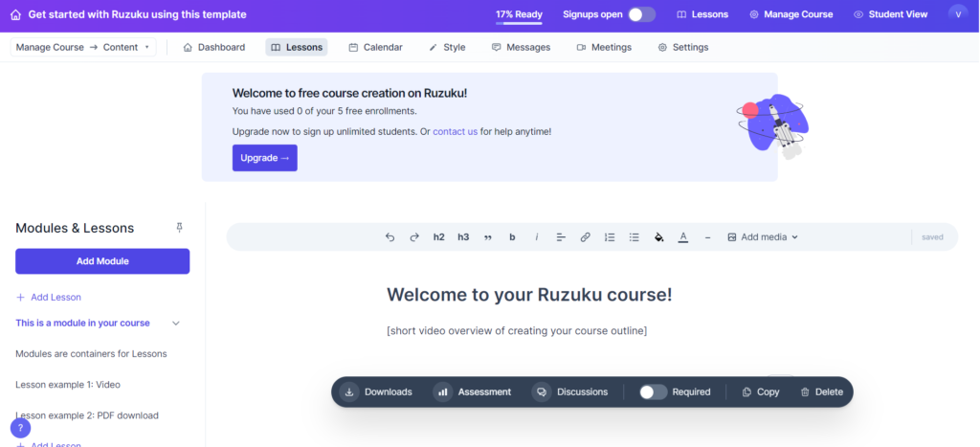Open the Messages tab
980x447 pixels.
coord(521,47)
